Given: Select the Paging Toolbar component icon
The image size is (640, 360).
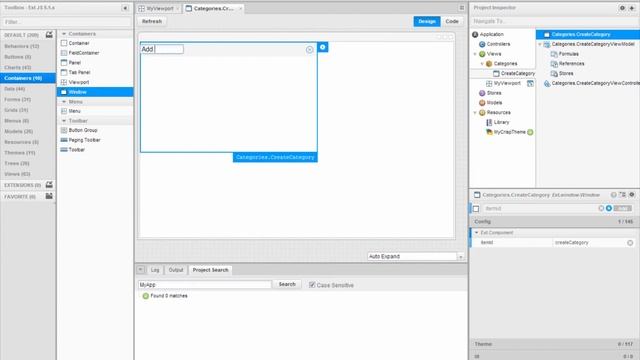Looking at the screenshot, I should [x=64, y=140].
